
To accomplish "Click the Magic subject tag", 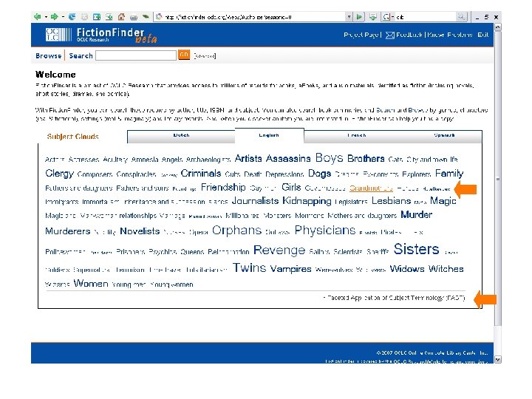I will (443, 201).
